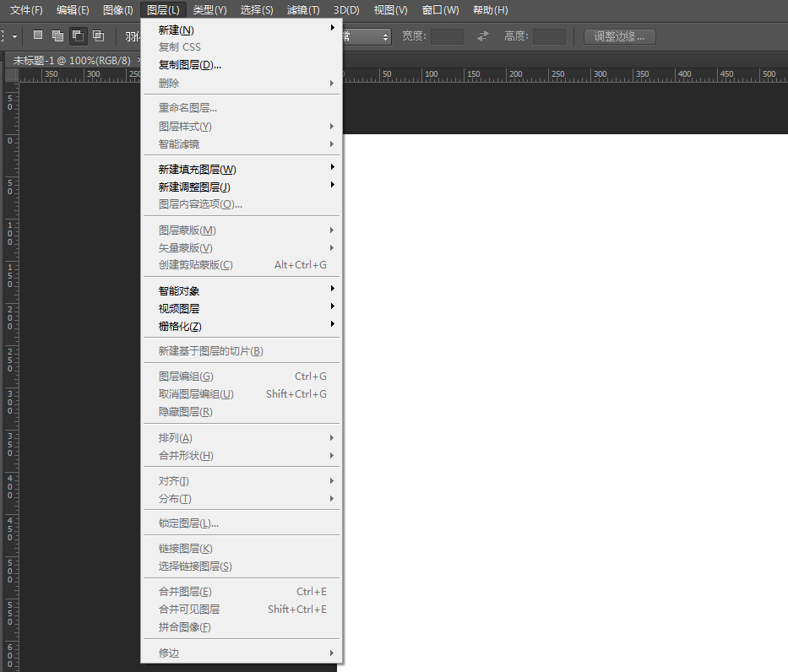
Task: Expand 新建调整图层(J) submenu
Action: coord(242,187)
